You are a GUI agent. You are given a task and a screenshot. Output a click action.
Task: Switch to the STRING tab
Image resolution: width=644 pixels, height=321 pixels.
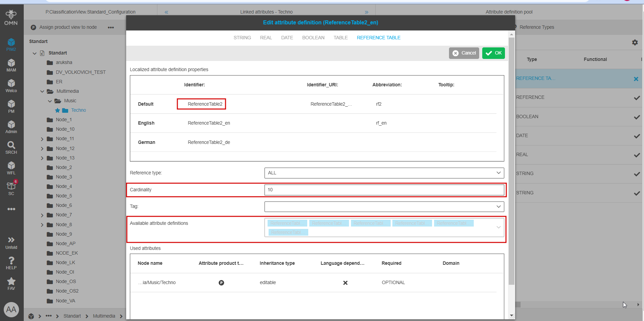[242, 38]
